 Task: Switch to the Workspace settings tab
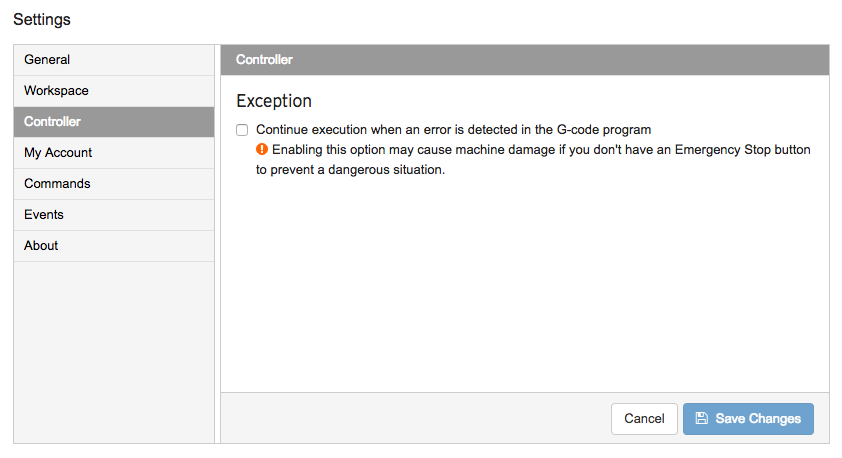tap(114, 91)
